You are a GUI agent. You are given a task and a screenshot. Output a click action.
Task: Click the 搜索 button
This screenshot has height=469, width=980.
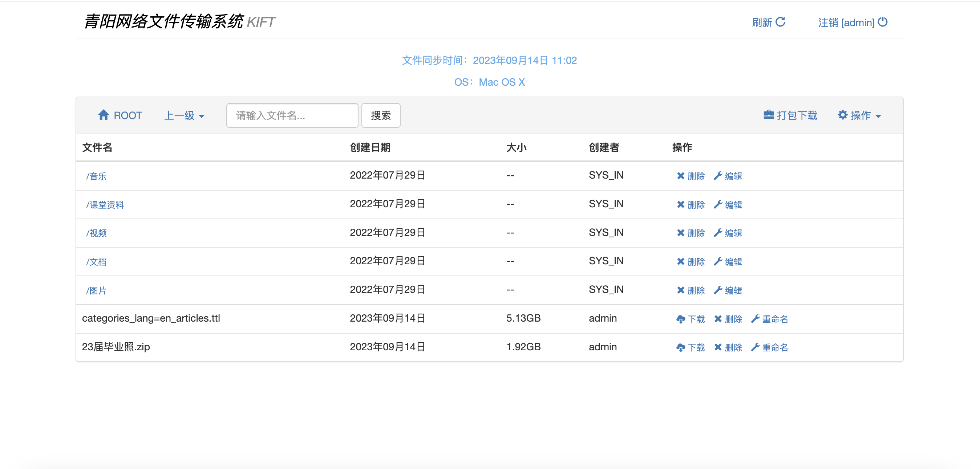380,115
